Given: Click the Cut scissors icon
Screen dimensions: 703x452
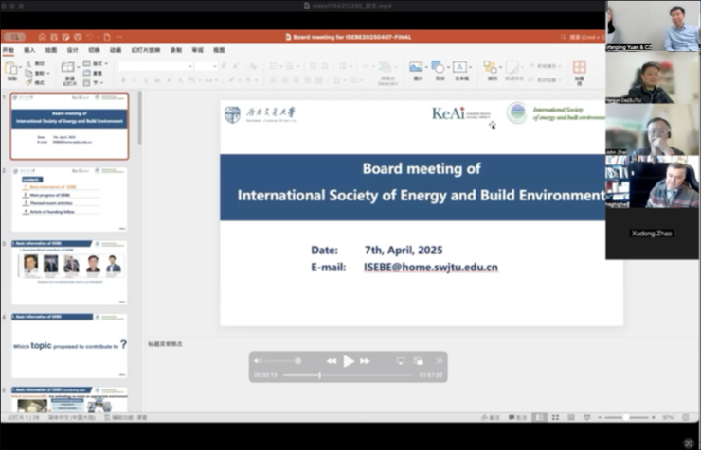Looking at the screenshot, I should [29, 64].
